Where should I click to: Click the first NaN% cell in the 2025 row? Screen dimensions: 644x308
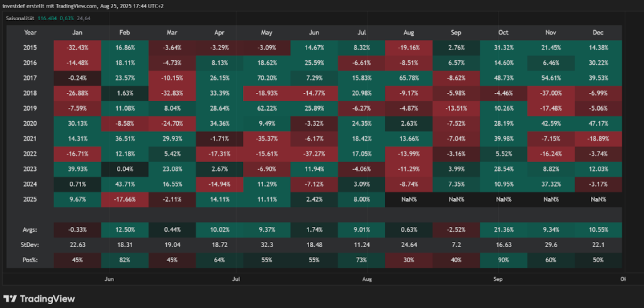click(409, 199)
